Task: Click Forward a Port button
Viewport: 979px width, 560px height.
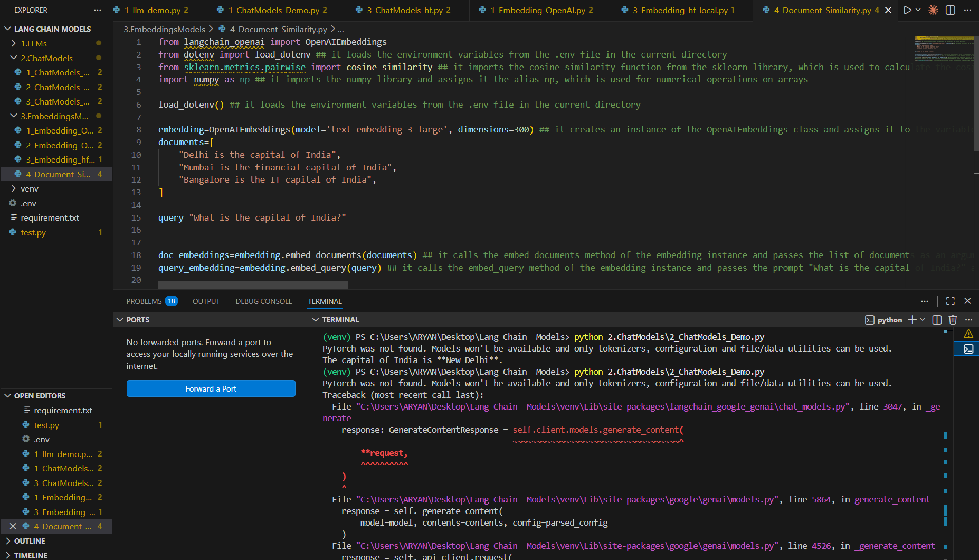Action: coord(211,389)
